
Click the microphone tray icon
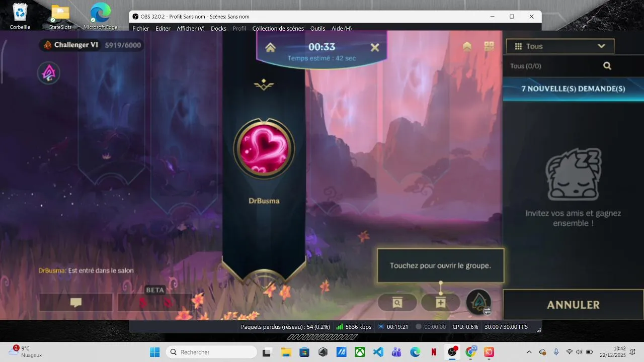(x=556, y=352)
